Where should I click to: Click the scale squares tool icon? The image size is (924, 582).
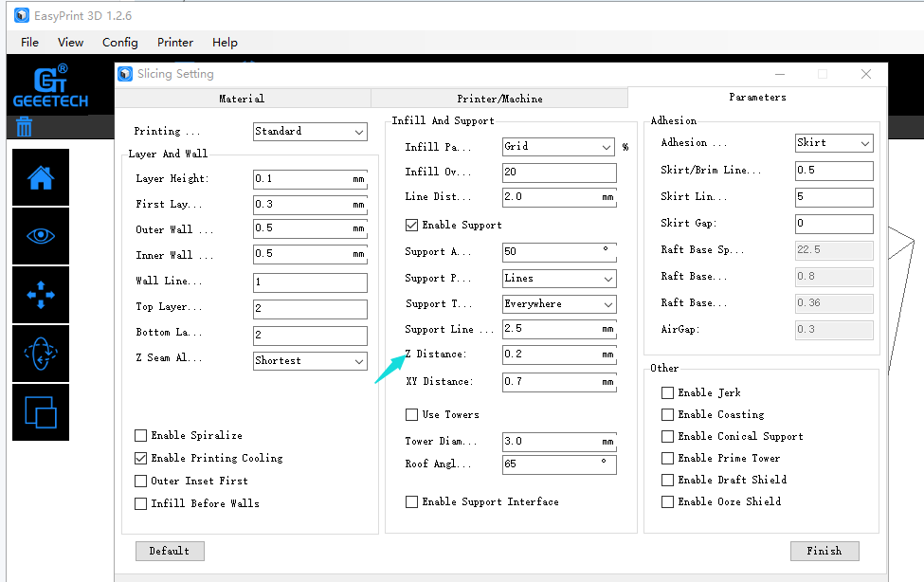41,412
